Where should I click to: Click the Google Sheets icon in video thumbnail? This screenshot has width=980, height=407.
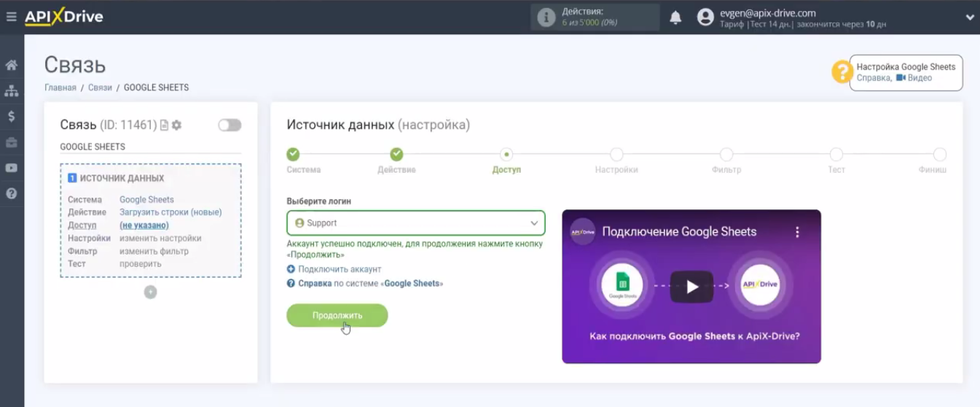pos(622,287)
